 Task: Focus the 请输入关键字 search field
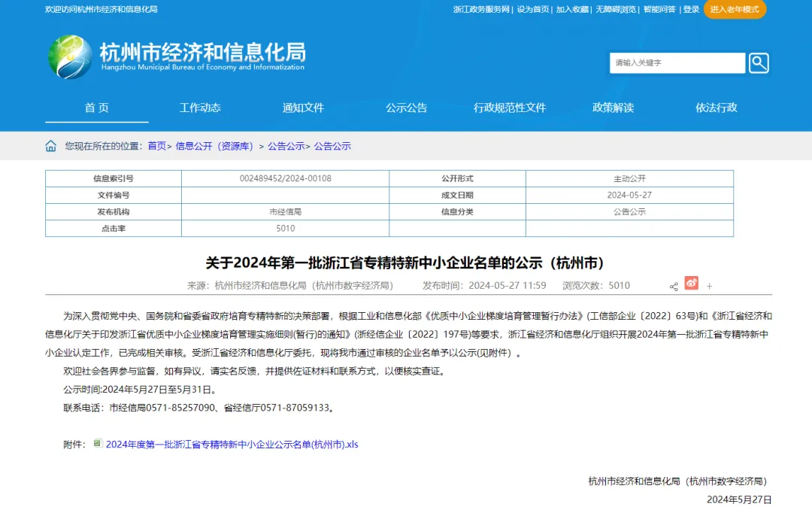[677, 63]
